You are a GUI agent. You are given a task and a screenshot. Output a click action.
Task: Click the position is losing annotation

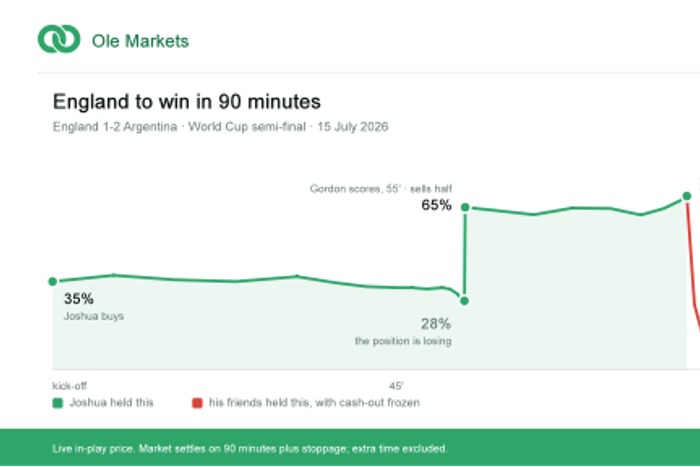coord(403,341)
